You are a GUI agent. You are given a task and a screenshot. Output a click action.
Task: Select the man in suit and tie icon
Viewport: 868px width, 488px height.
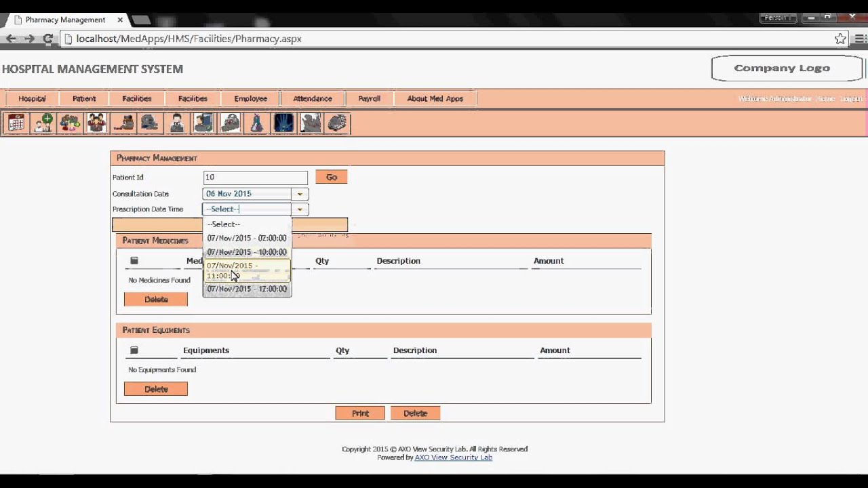click(177, 123)
